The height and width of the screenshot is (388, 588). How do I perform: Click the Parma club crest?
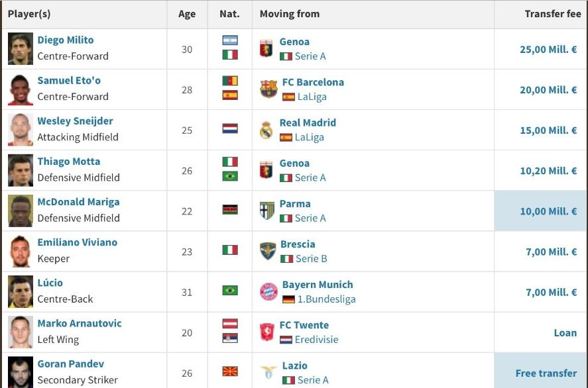point(266,211)
